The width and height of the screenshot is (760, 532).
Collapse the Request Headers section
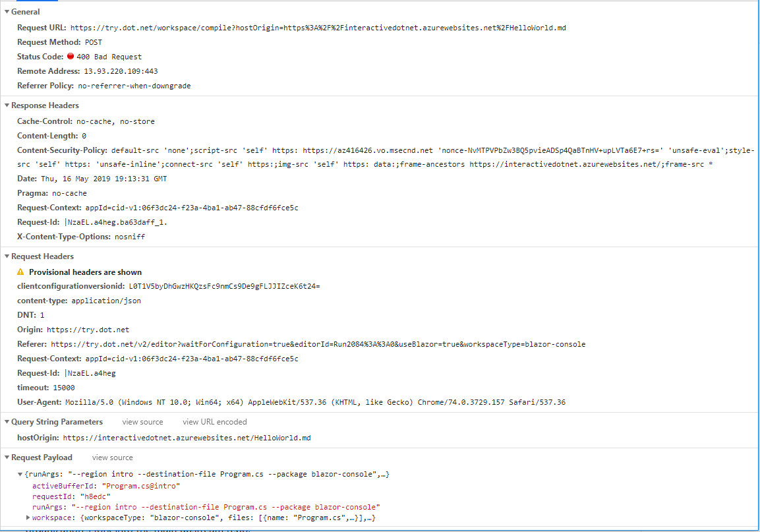click(7, 256)
